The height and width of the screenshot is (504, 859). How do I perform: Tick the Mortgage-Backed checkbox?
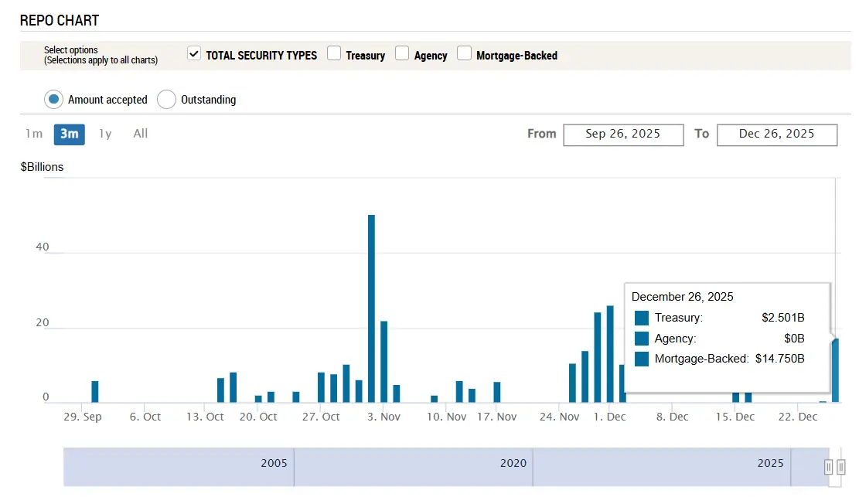[x=464, y=53]
